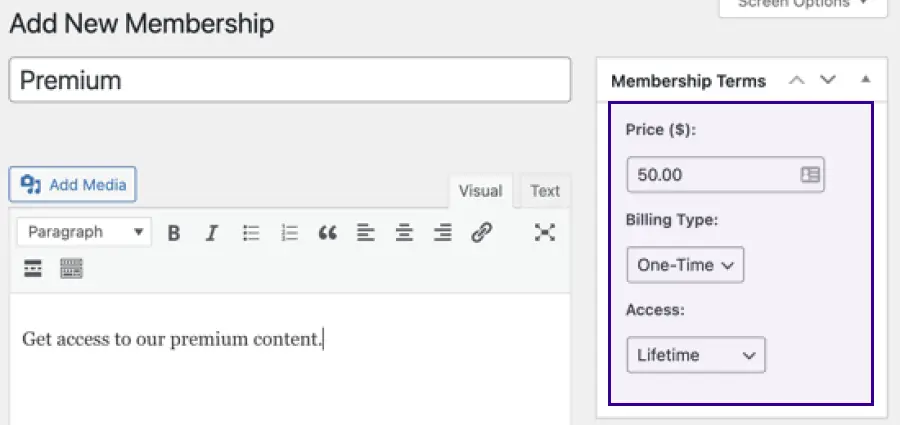The height and width of the screenshot is (425, 900).
Task: Insert a numbered list
Action: click(x=290, y=233)
